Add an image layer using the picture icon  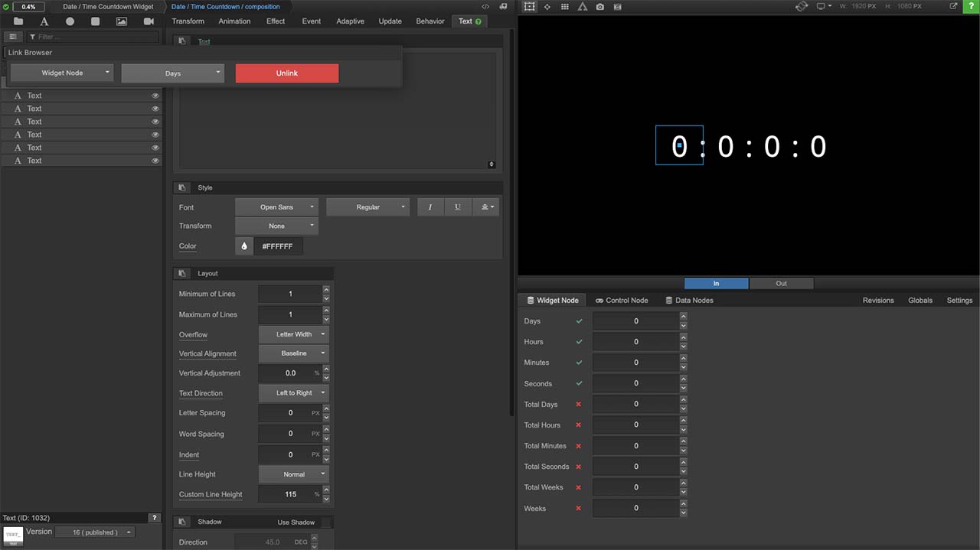122,21
